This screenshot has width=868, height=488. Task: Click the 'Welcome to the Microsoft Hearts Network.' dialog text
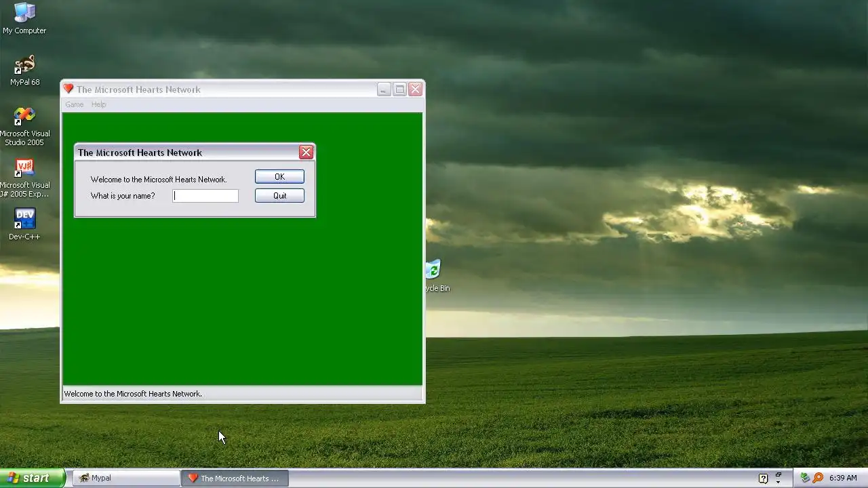[x=159, y=180]
